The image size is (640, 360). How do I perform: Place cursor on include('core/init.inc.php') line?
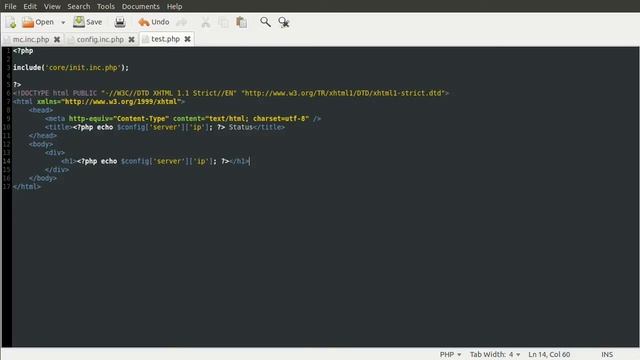tap(71, 68)
